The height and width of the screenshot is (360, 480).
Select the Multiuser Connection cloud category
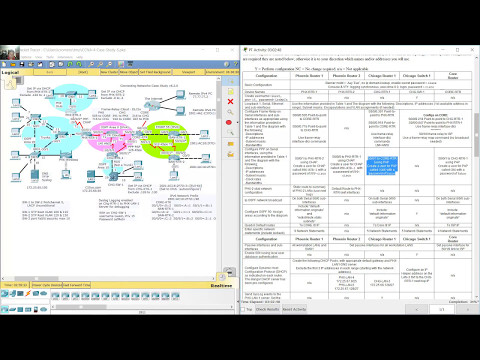tap(43, 294)
